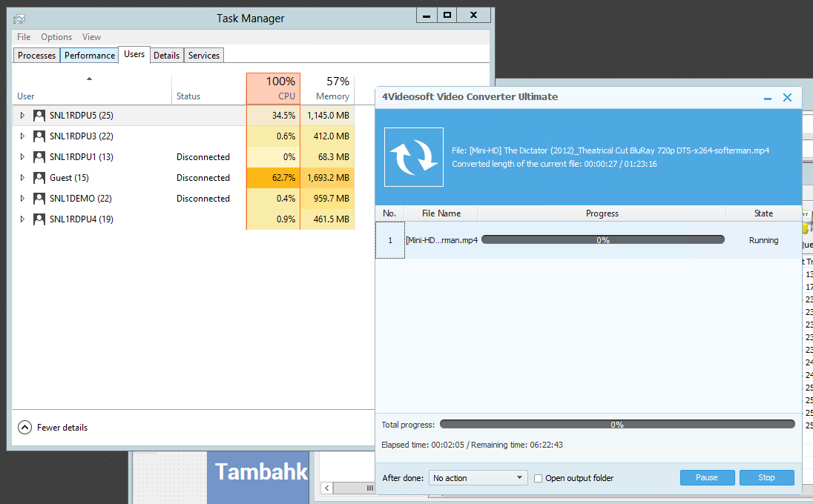Close the Task Manager window

473,15
